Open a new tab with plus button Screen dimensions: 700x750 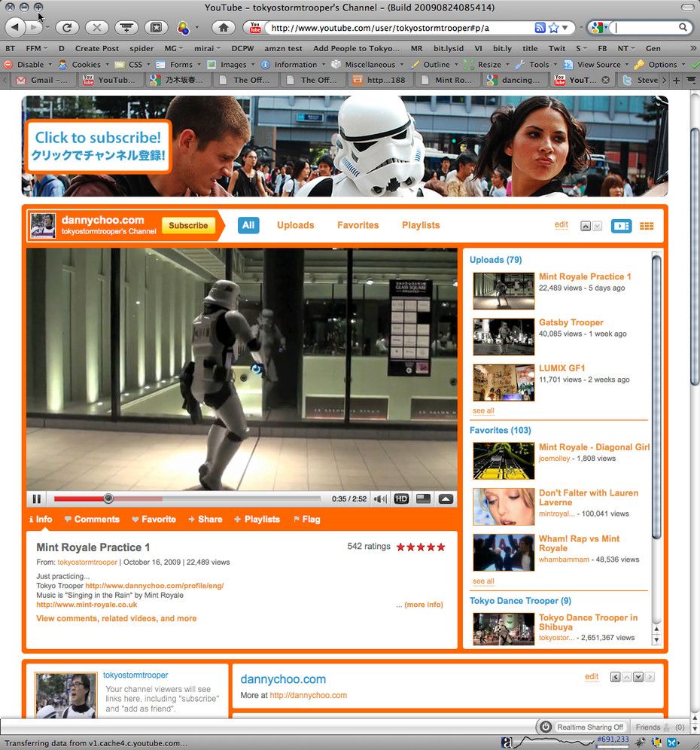676,81
